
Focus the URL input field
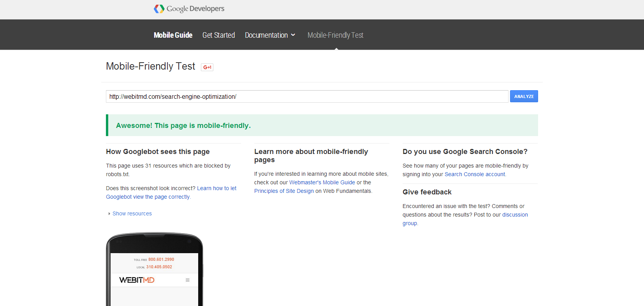pyautogui.click(x=307, y=96)
